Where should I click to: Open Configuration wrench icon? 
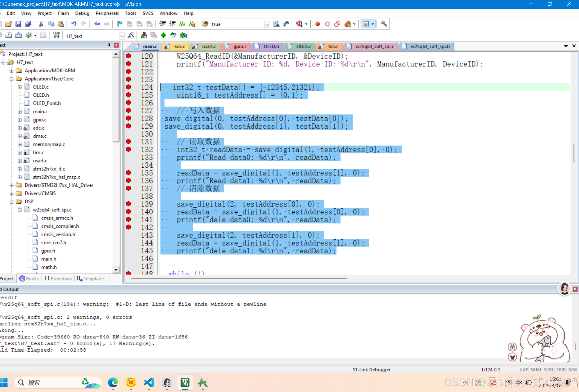coord(384,24)
